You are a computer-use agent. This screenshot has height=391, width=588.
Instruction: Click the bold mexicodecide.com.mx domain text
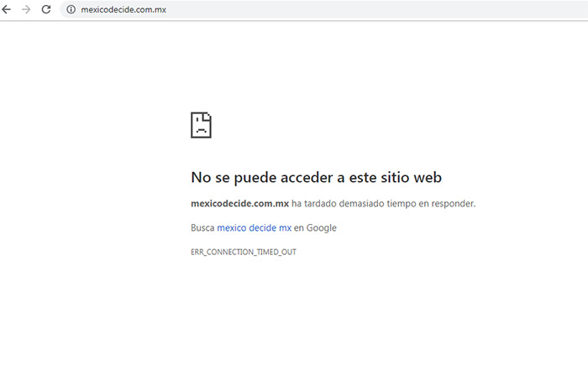(x=240, y=203)
